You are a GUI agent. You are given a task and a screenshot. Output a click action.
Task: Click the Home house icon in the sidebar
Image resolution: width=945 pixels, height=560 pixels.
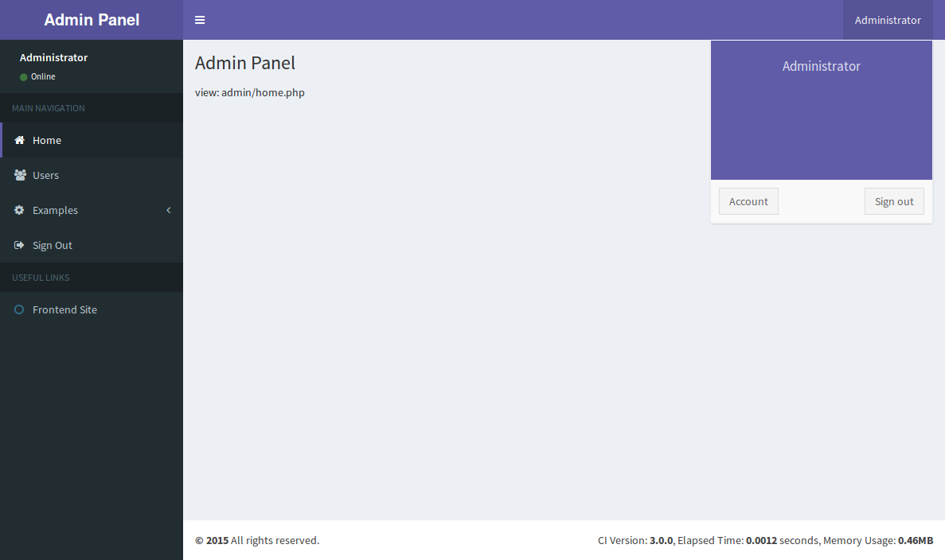tap(19, 140)
